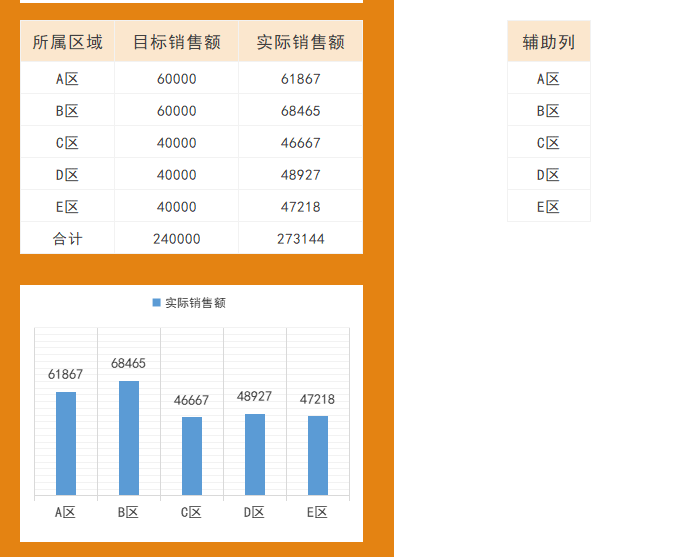Select E区 target value 40000 cell
Viewport: 673px width, 557px height.
pos(176,206)
